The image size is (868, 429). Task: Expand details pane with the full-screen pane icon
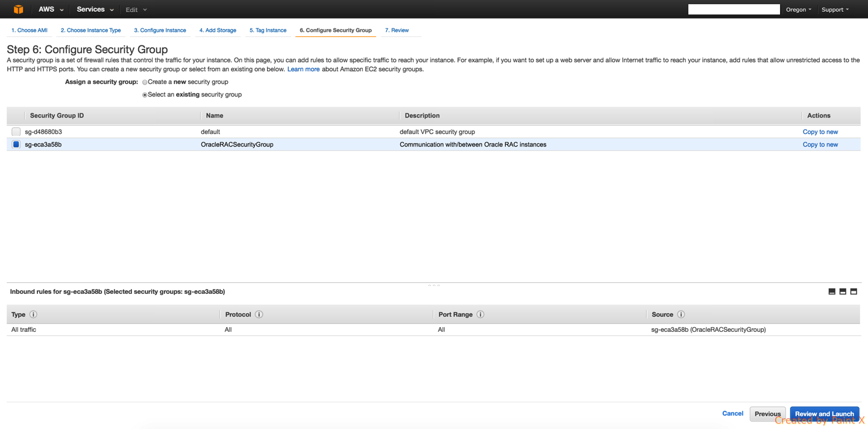point(854,291)
